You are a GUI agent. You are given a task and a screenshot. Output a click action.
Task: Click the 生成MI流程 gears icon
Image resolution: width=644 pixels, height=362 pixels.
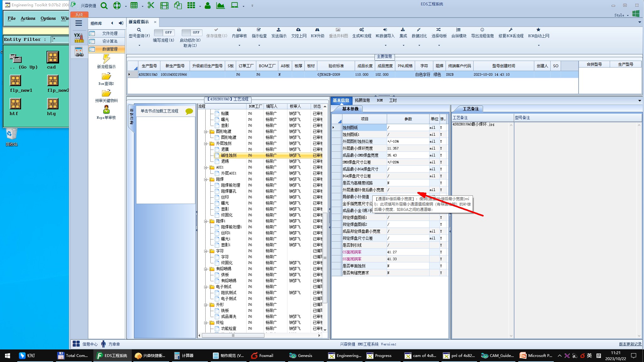click(362, 30)
